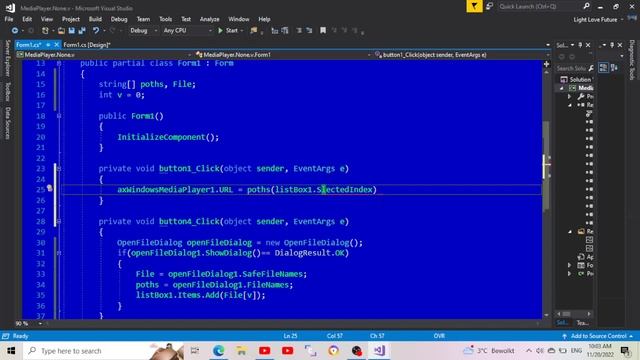Click Add to Source Control

click(598, 336)
